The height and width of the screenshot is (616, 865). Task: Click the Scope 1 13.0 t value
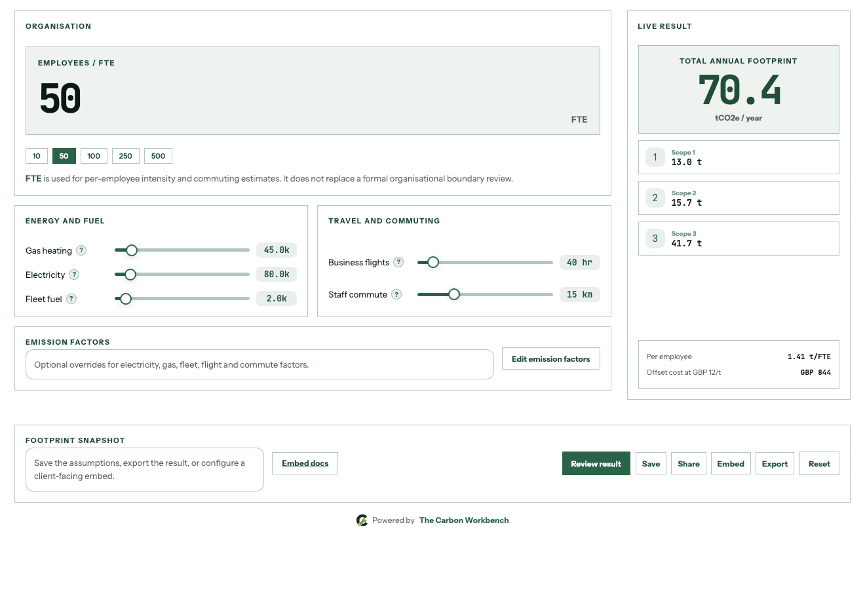pos(687,162)
